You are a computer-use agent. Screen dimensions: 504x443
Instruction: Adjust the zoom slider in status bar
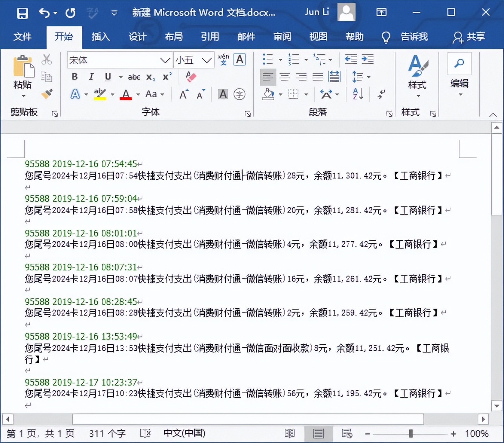tap(411, 433)
